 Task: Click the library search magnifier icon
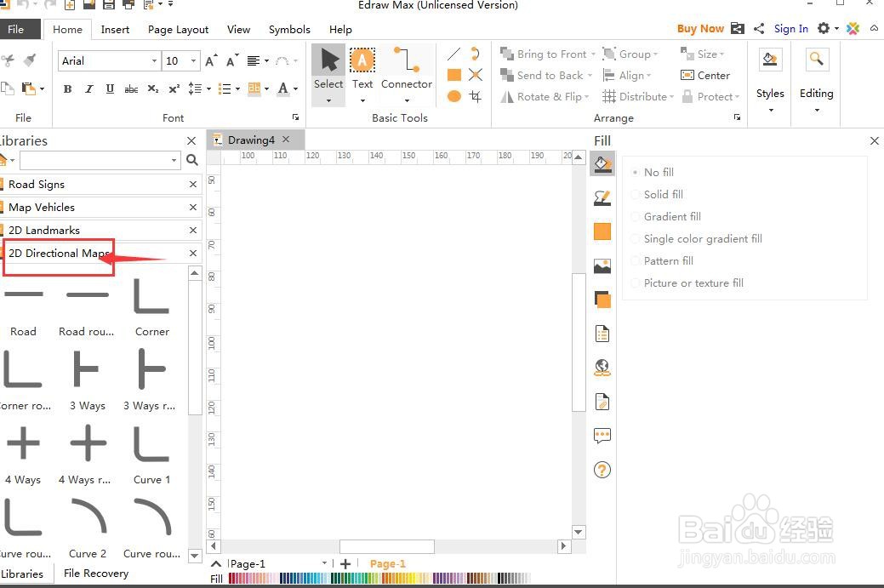[192, 160]
